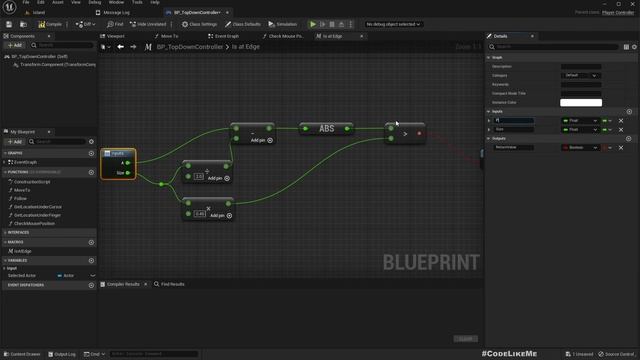
Task: Add a new event dispatcher with the plus icon
Action: pos(91,285)
